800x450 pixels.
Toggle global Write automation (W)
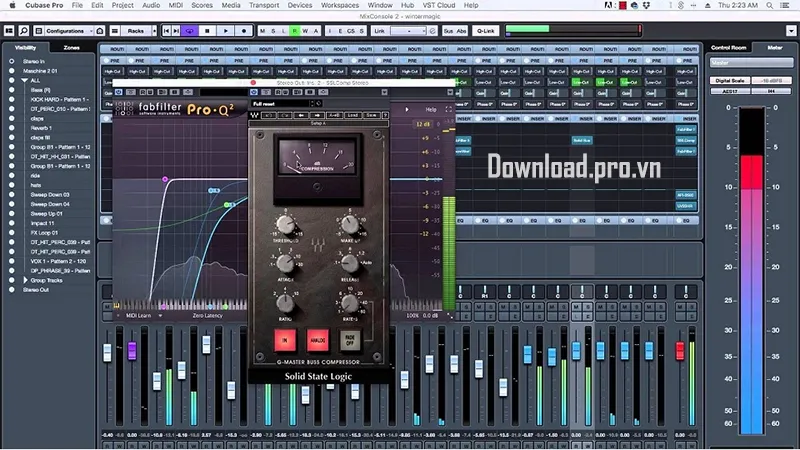pos(306,31)
